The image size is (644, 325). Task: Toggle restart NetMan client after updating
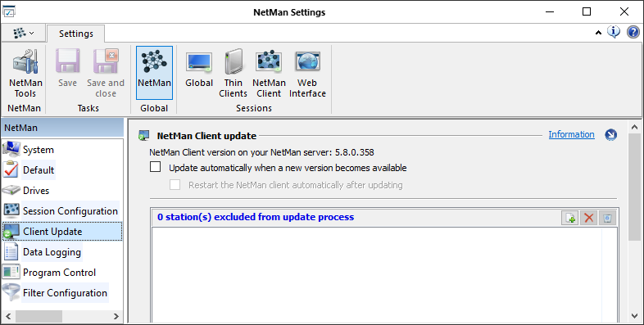pyautogui.click(x=175, y=185)
